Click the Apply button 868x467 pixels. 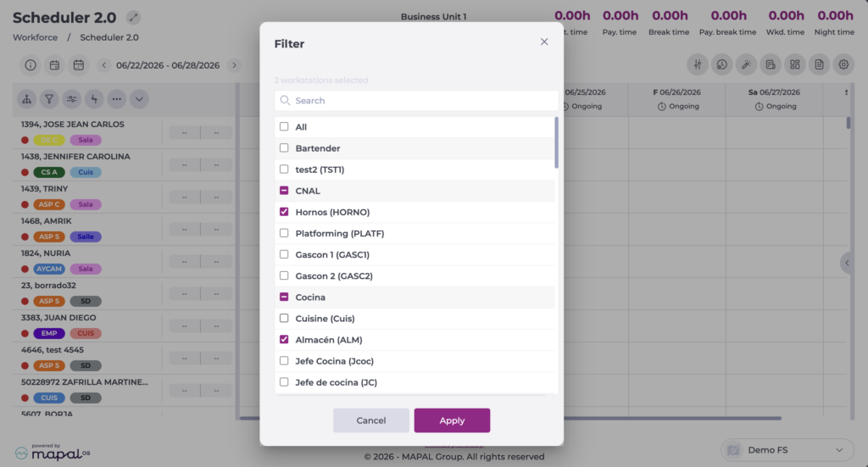[452, 420]
